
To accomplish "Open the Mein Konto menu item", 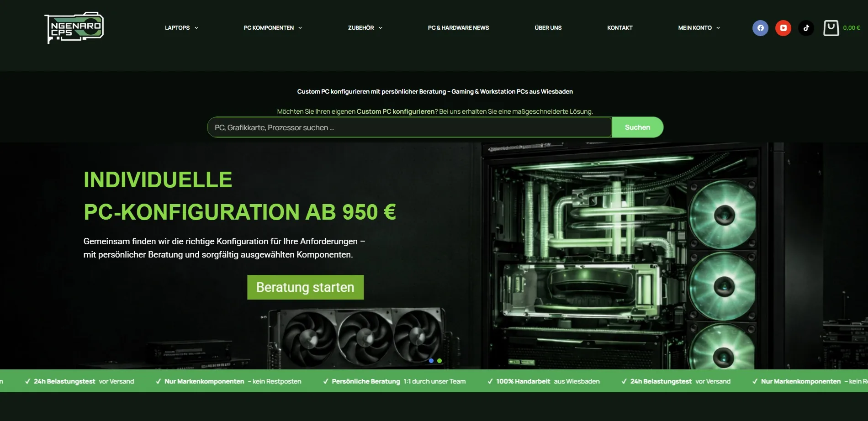I will [x=695, y=28].
